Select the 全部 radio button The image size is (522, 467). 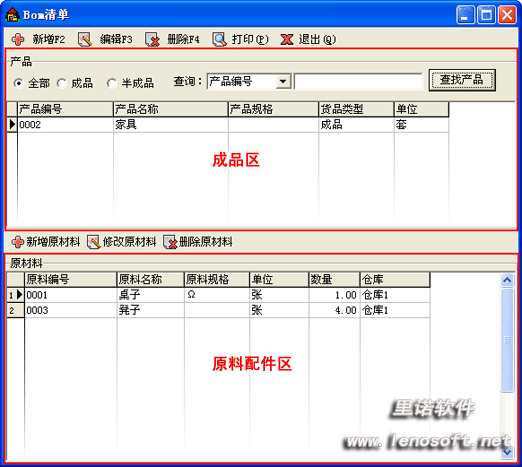(19, 83)
